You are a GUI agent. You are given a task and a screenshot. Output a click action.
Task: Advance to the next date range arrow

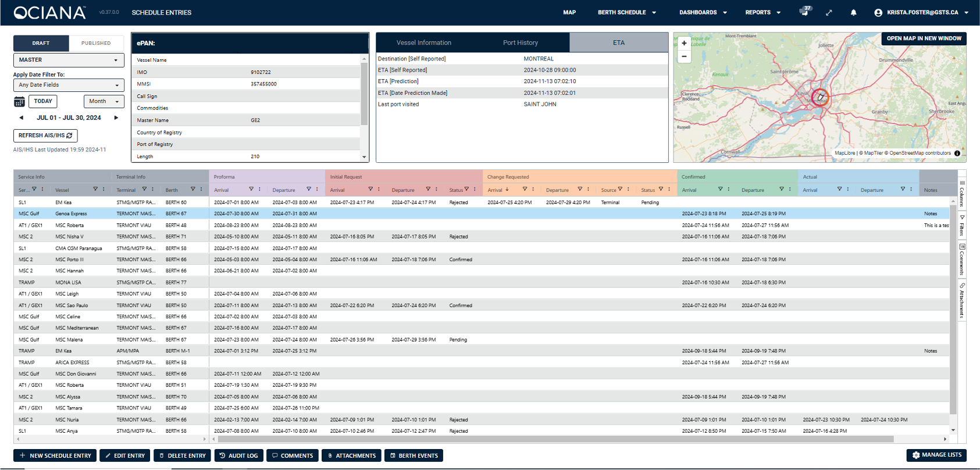click(116, 117)
